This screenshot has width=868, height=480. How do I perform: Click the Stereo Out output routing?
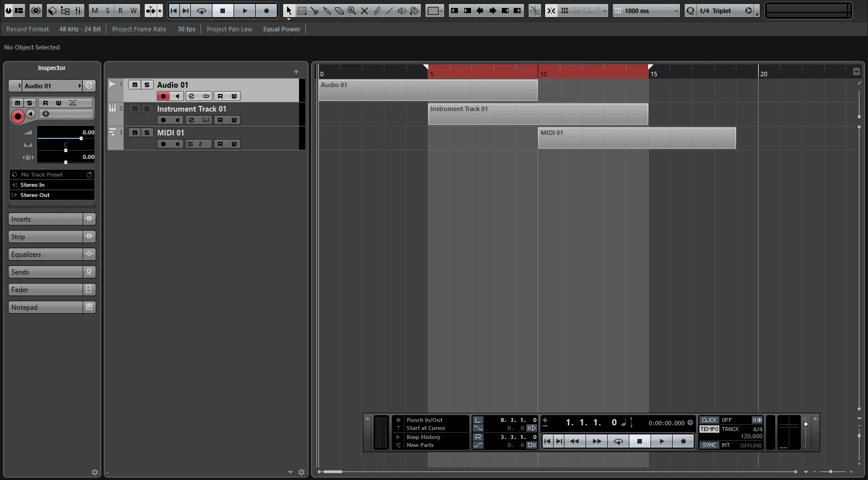[x=52, y=195]
